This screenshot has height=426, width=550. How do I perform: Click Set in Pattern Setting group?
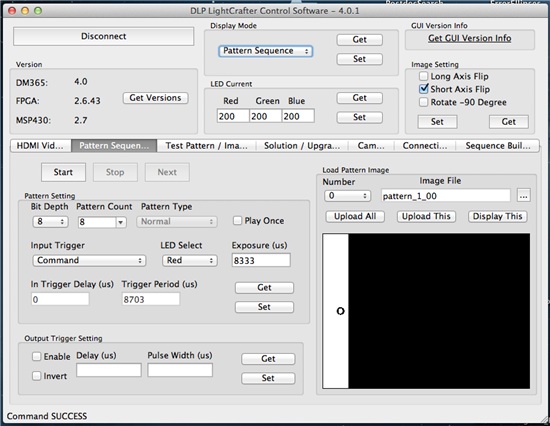(264, 307)
